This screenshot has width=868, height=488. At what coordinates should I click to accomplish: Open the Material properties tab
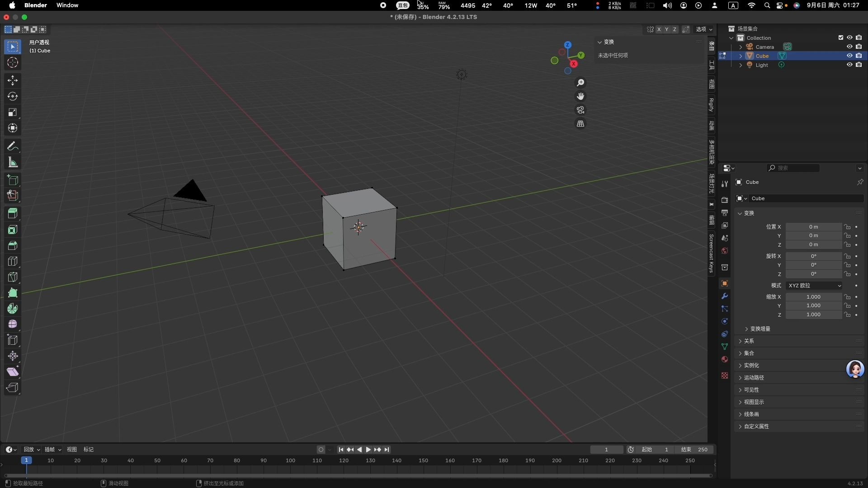click(x=725, y=359)
